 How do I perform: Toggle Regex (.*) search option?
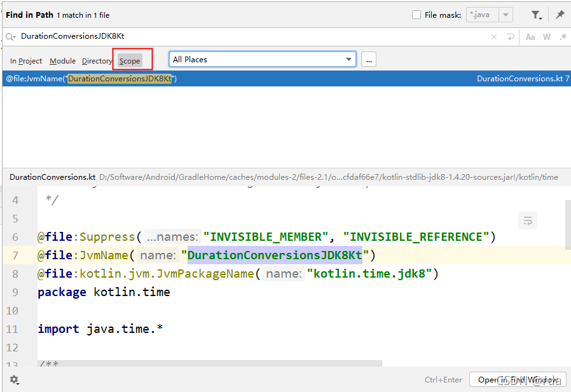point(563,37)
